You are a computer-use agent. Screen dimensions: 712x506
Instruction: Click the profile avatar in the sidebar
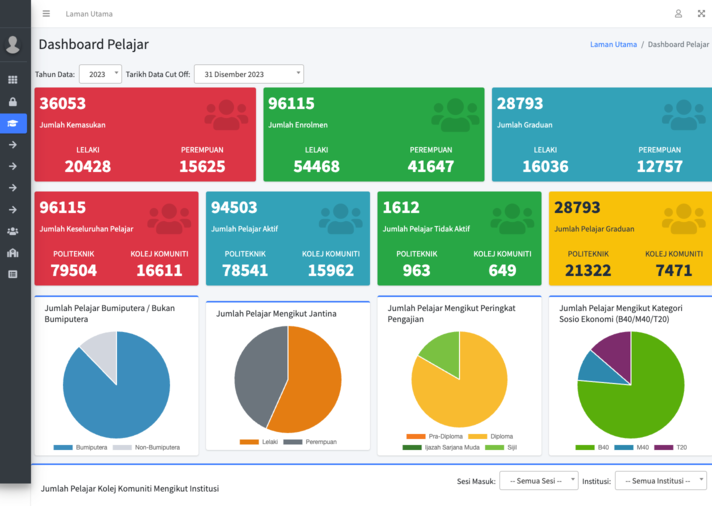[x=13, y=45]
